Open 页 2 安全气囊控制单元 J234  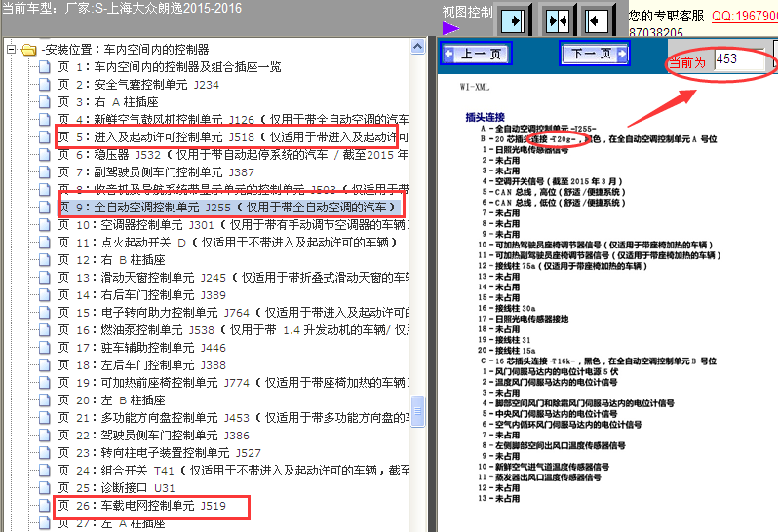tap(138, 85)
